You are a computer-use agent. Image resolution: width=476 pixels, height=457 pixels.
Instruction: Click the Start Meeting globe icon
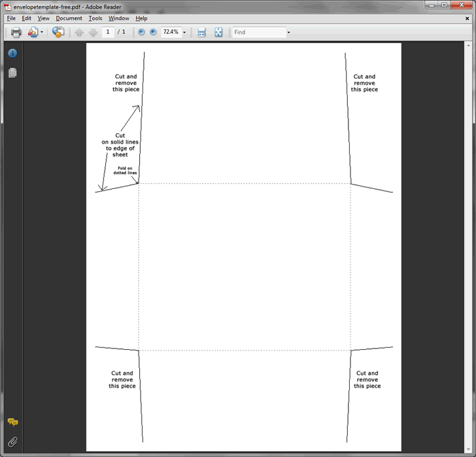tap(58, 32)
